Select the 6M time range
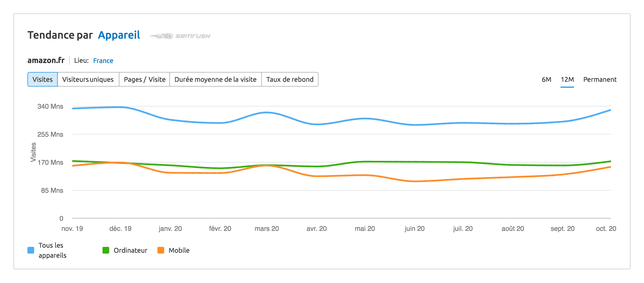This screenshot has width=644, height=283. click(x=547, y=79)
